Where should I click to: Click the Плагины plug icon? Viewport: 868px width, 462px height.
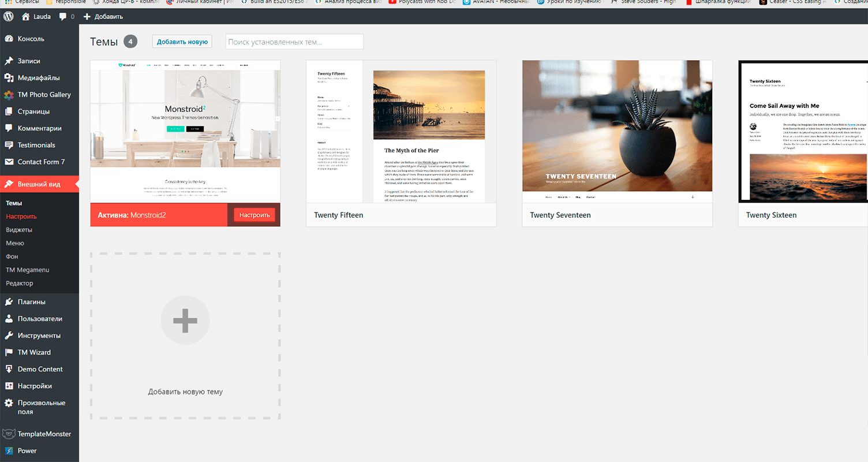9,301
